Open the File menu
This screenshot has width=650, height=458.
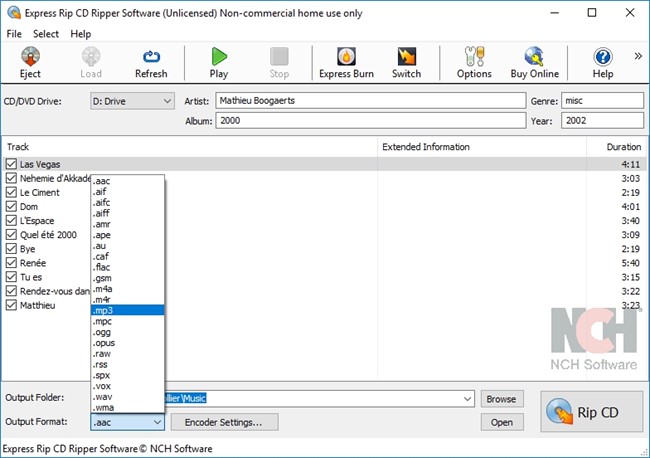14,34
